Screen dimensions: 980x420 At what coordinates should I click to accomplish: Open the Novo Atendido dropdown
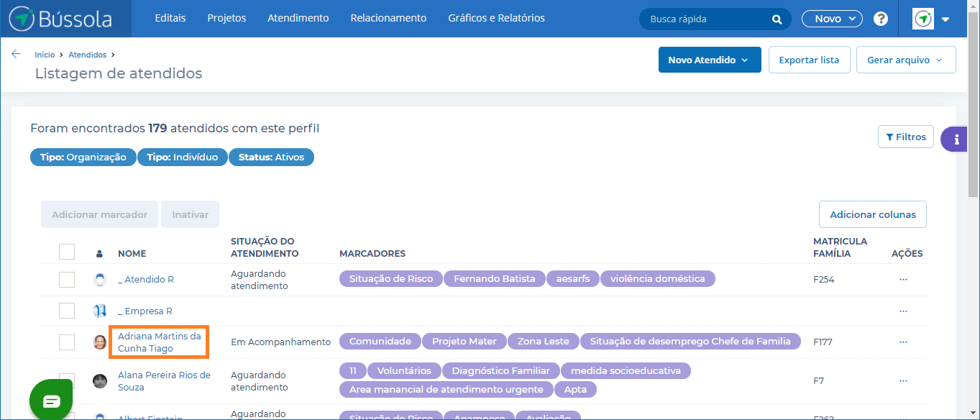click(x=709, y=60)
